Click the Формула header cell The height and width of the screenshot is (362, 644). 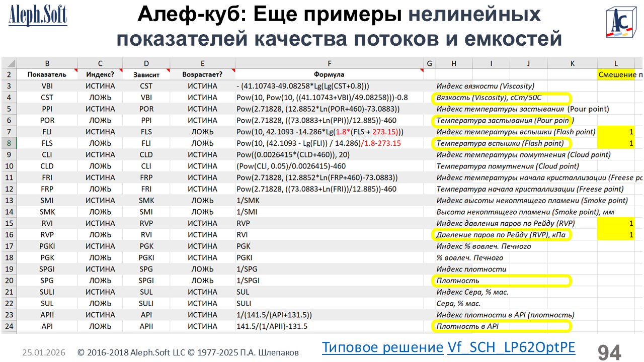329,74
